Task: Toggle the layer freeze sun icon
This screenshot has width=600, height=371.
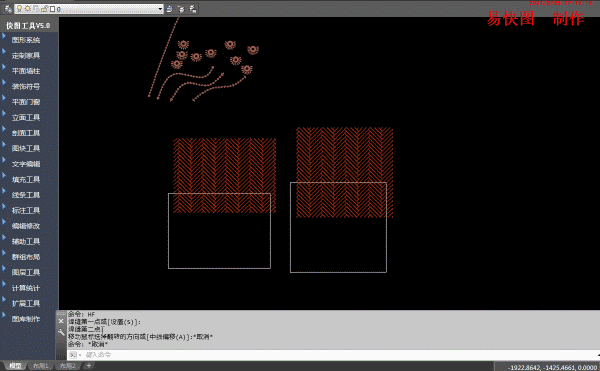Action: pyautogui.click(x=28, y=9)
